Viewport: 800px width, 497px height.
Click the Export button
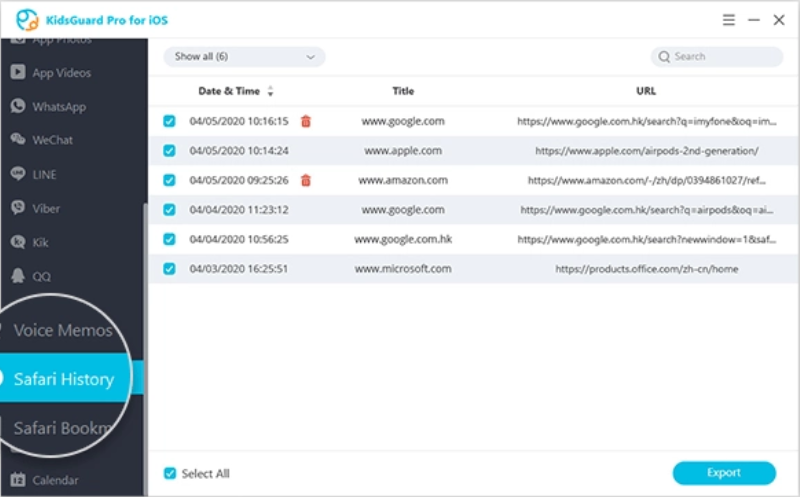(724, 473)
